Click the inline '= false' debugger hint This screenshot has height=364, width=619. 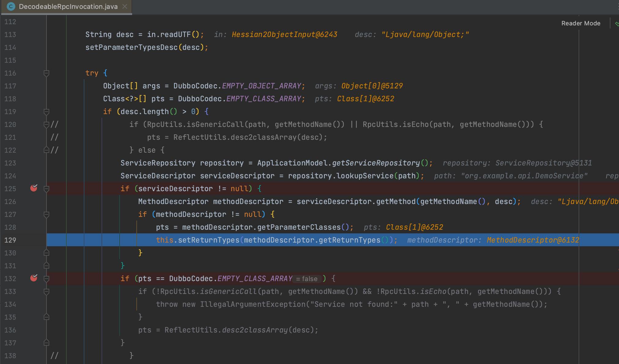point(307,279)
